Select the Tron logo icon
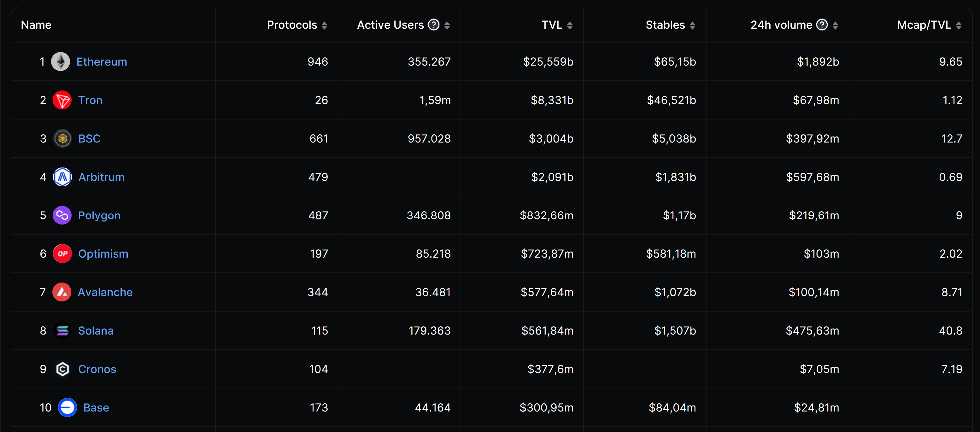This screenshot has width=980, height=432. 62,100
